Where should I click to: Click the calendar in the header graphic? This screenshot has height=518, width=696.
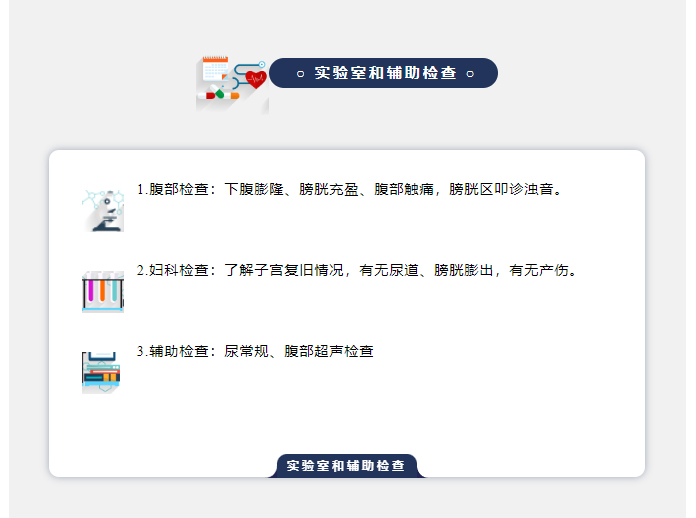click(x=215, y=69)
